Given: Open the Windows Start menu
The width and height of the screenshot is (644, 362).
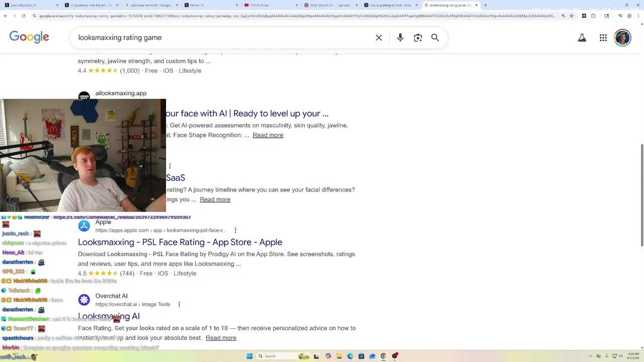Looking at the screenshot, I should (249, 356).
